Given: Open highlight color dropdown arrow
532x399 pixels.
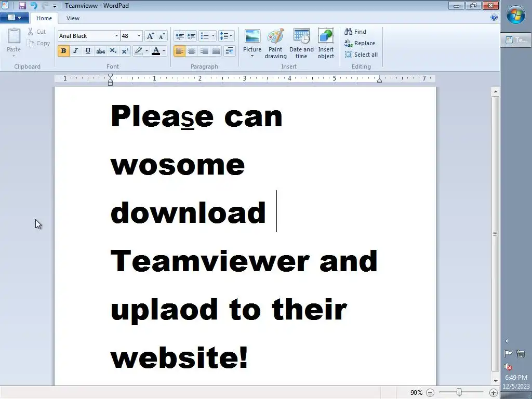Looking at the screenshot, I should click(147, 51).
